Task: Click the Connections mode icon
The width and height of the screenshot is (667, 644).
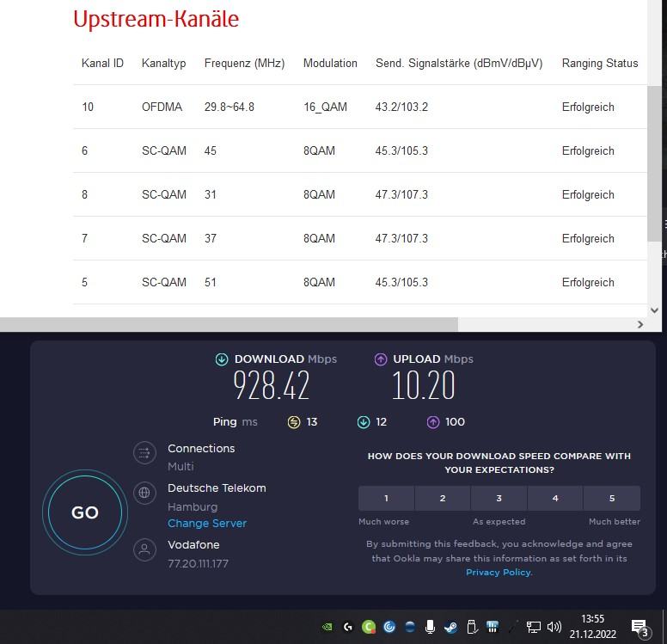Action: click(x=144, y=453)
